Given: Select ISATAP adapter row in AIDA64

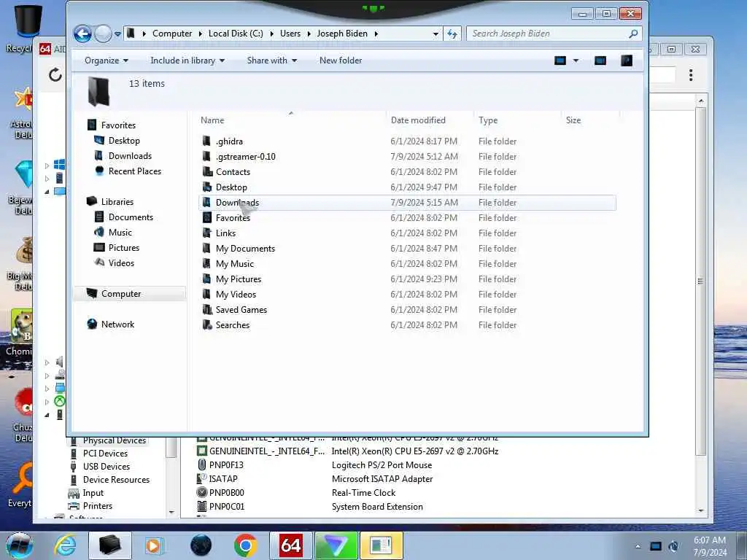Looking at the screenshot, I should pyautogui.click(x=314, y=478).
